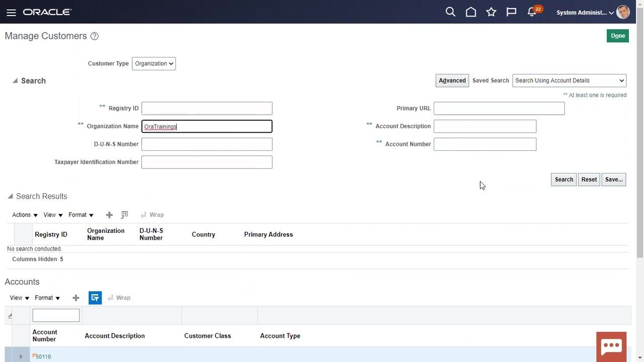Click the Oracle logo
Image resolution: width=644 pixels, height=362 pixels.
[47, 12]
